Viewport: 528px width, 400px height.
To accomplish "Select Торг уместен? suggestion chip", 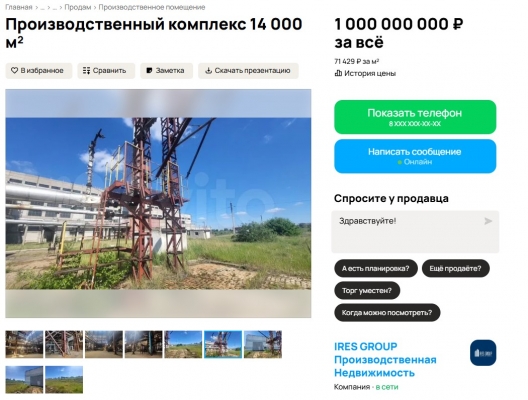I will click(x=367, y=291).
